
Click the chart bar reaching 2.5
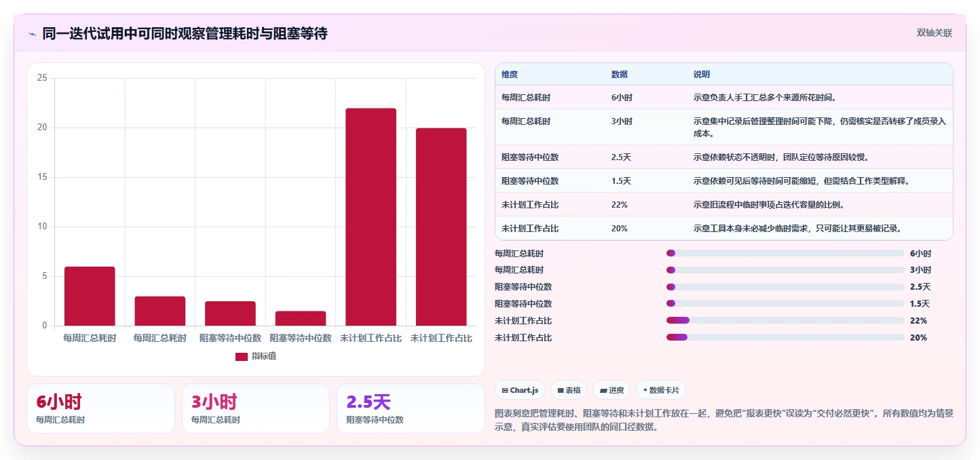[230, 313]
